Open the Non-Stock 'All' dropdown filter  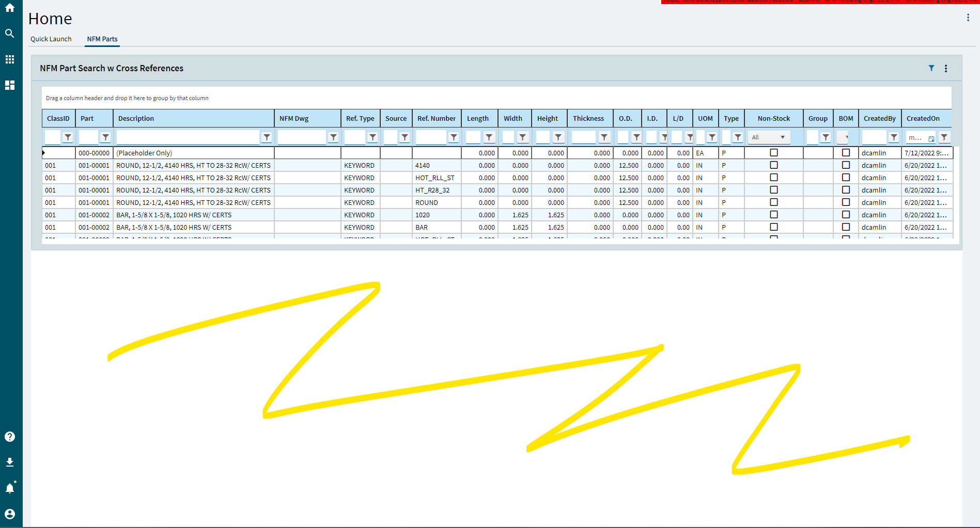769,137
